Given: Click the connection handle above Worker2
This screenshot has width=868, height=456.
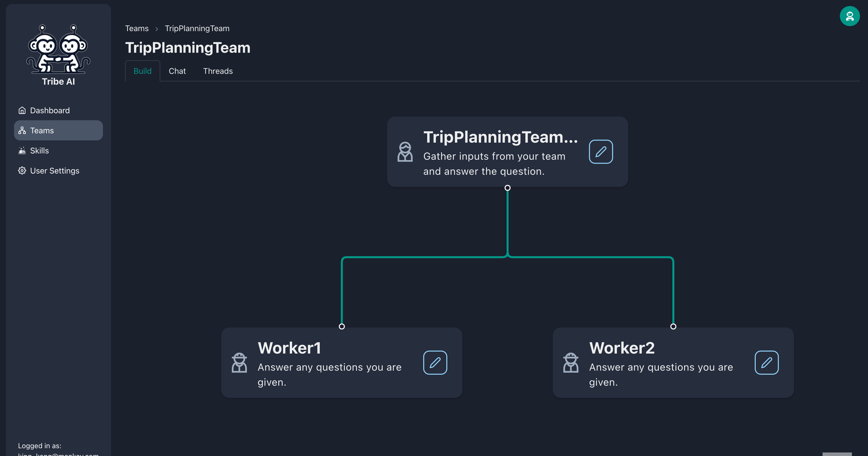Looking at the screenshot, I should (673, 326).
